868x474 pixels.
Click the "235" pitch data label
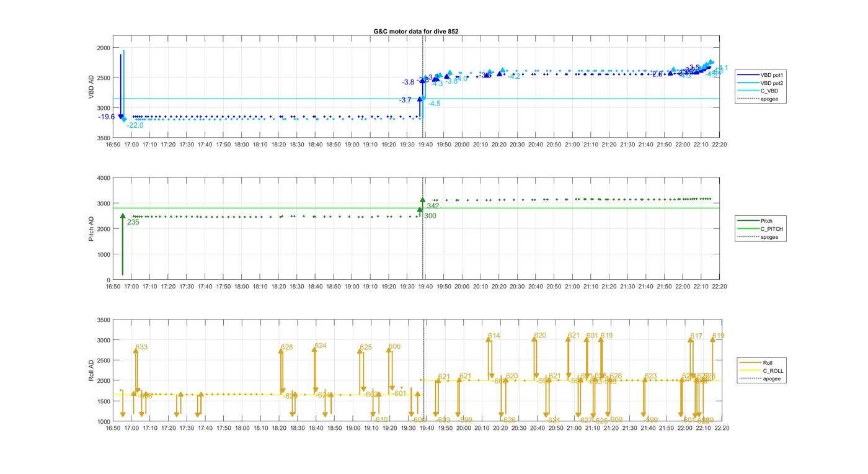pyautogui.click(x=133, y=222)
